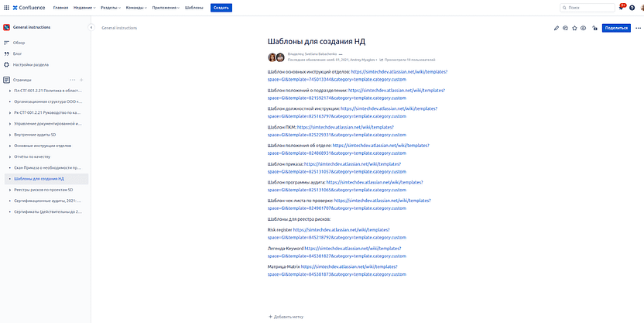Image resolution: width=644 pixels, height=323 pixels.
Task: Go to Главная in top navigation
Action: (x=60, y=7)
